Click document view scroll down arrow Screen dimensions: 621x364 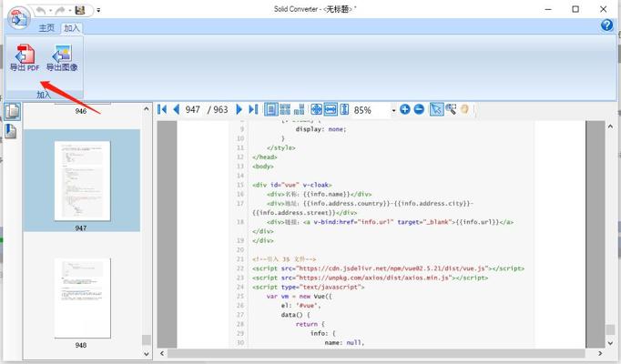610,343
